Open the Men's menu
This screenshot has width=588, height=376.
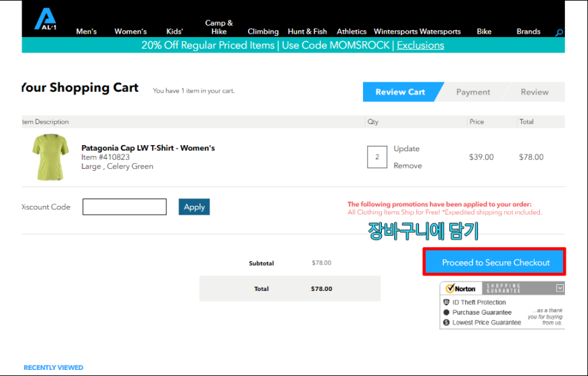tap(87, 32)
